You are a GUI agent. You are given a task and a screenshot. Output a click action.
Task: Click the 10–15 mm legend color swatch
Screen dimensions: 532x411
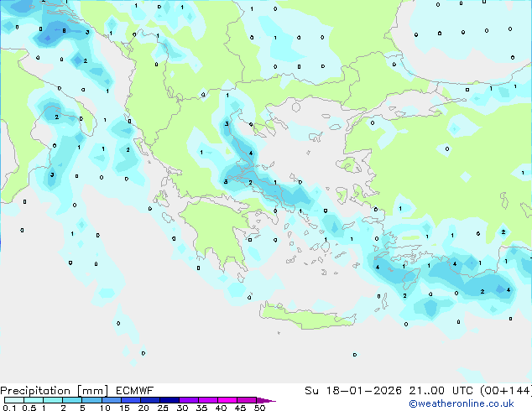(111, 400)
